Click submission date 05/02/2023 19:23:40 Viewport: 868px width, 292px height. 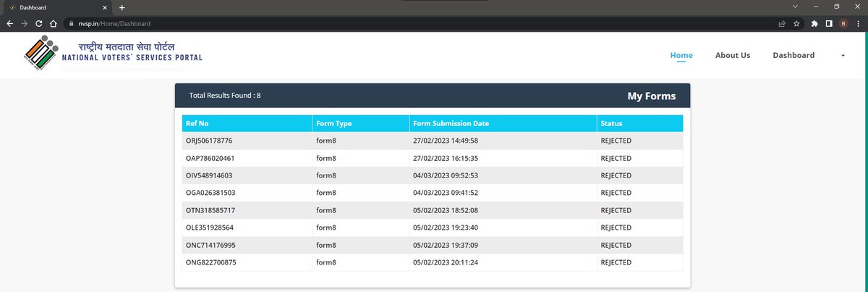click(x=446, y=228)
